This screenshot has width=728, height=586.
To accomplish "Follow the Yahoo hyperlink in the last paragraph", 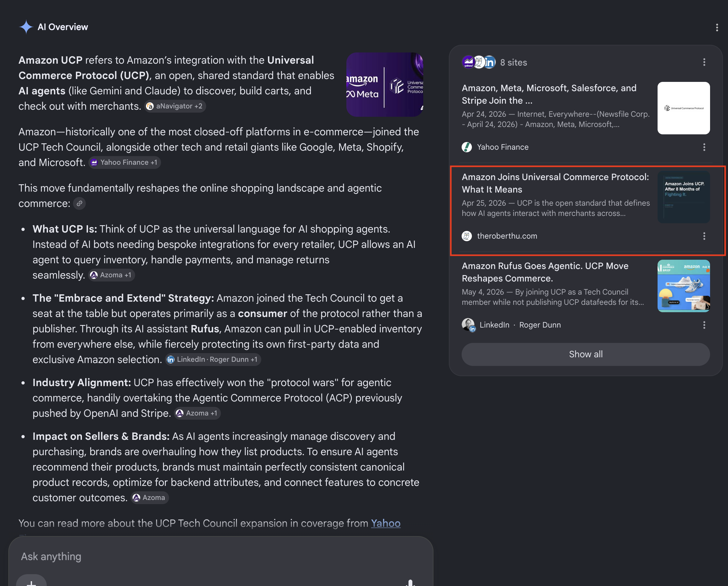I will (x=385, y=523).
